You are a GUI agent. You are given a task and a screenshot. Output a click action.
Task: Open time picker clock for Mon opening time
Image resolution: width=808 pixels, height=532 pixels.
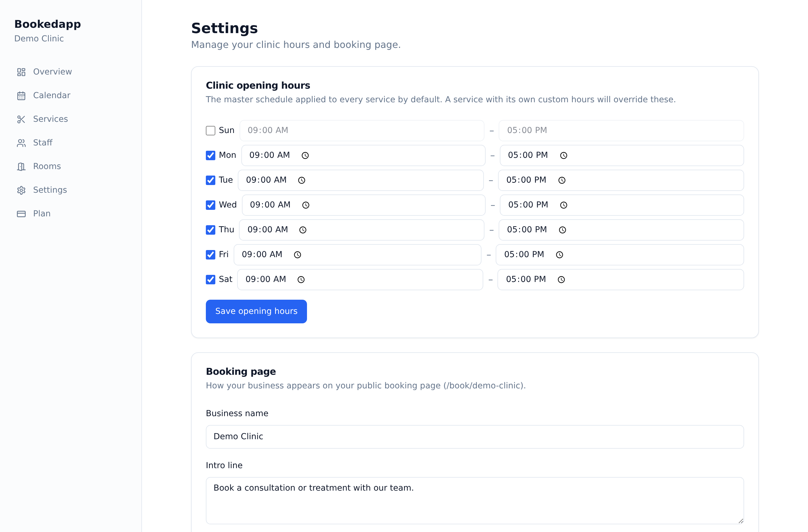coord(305,155)
